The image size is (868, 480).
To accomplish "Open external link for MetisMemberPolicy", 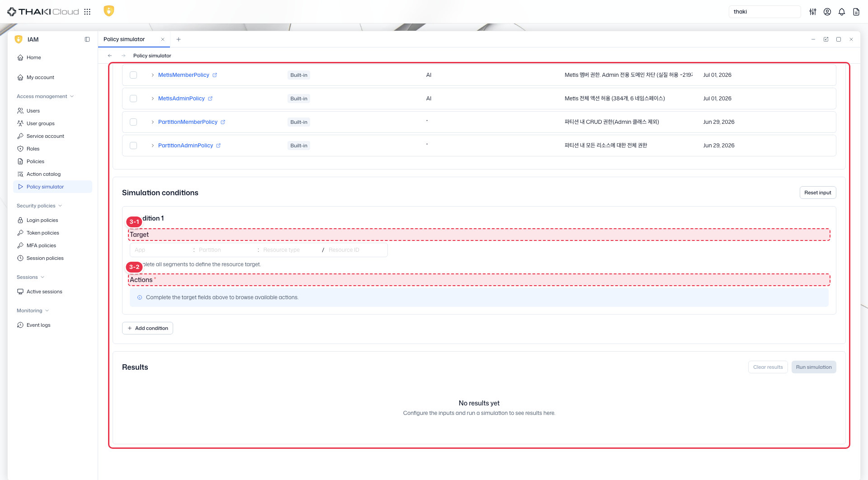I will 215,75.
